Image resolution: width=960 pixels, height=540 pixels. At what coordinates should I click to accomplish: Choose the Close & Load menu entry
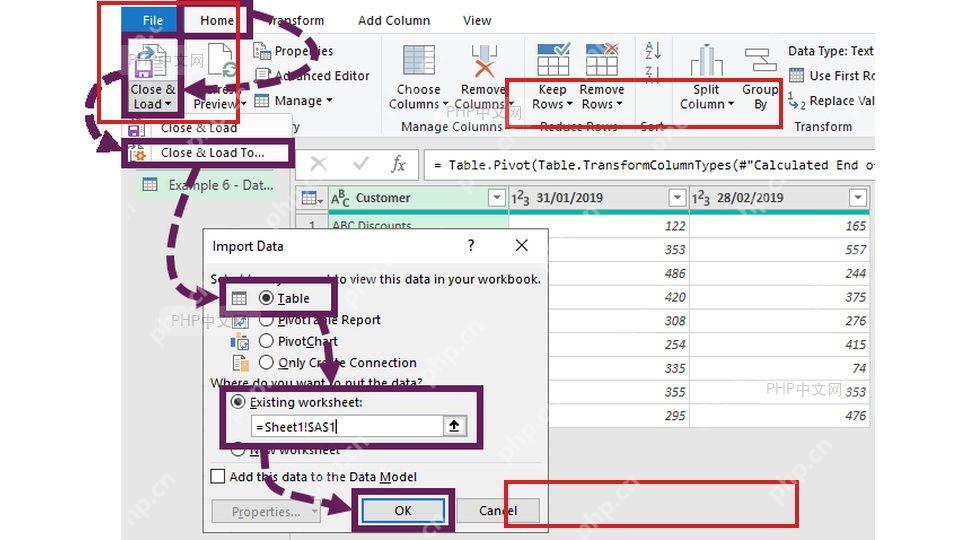(199, 128)
